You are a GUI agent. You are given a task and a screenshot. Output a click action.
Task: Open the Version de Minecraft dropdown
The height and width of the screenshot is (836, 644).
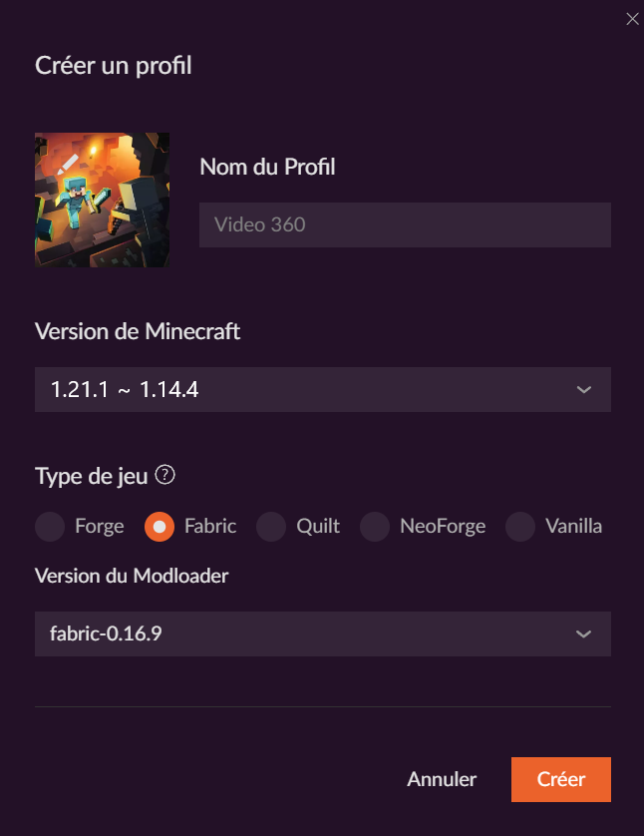tap(322, 389)
